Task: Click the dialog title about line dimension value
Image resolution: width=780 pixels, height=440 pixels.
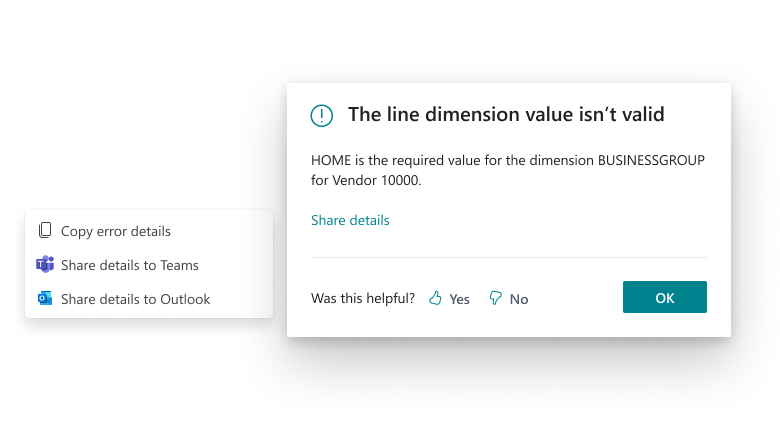Action: pyautogui.click(x=506, y=115)
